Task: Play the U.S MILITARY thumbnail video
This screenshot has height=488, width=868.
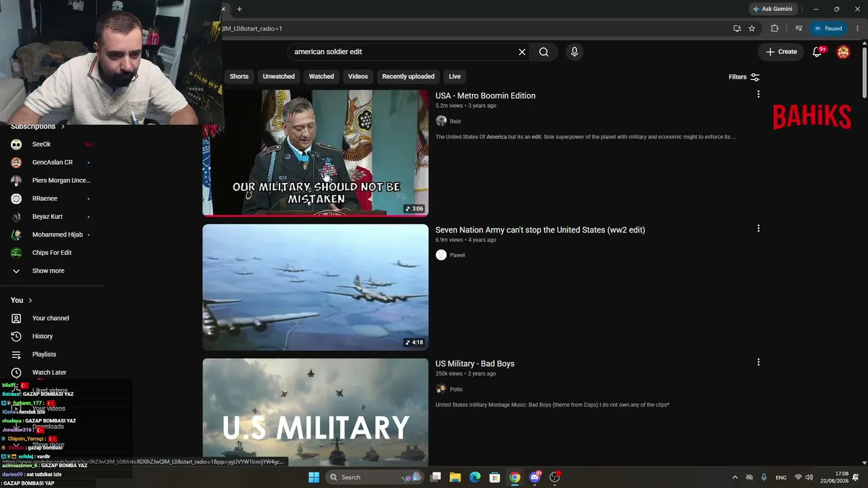Action: [315, 412]
